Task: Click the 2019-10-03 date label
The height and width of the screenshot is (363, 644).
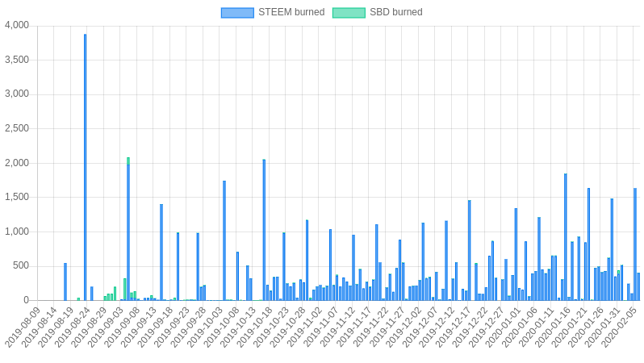Action: (x=204, y=327)
